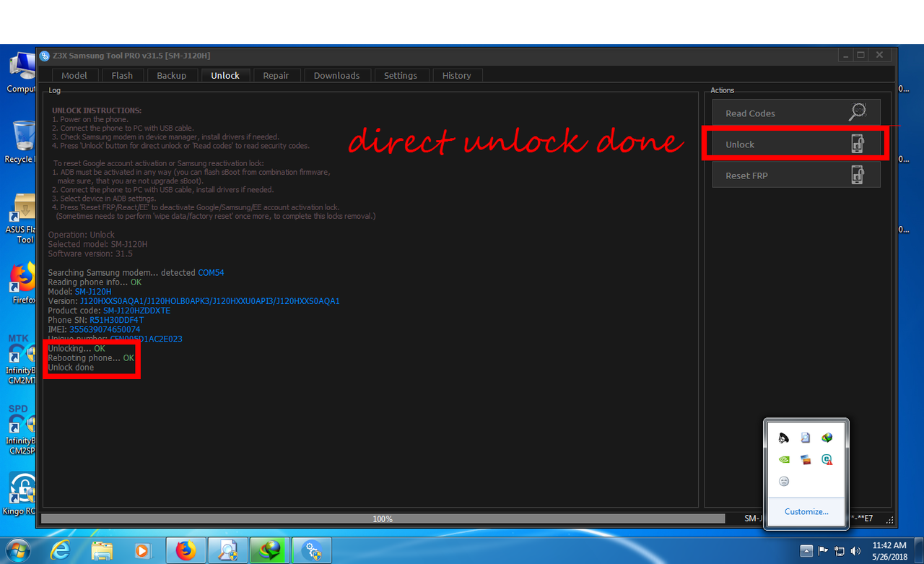Click 'UNLOCK INSTRUCTIONS:' heading in log
The height and width of the screenshot is (564, 924).
tap(97, 110)
